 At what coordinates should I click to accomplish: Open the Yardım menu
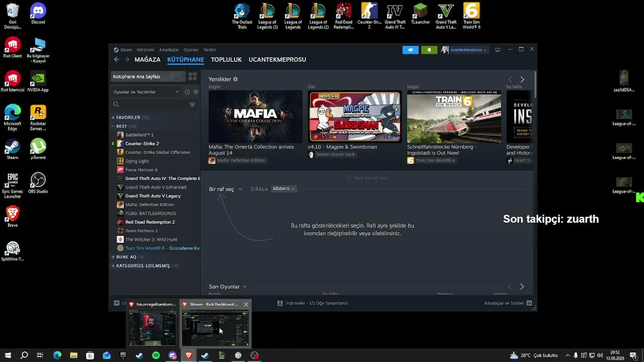click(x=209, y=50)
